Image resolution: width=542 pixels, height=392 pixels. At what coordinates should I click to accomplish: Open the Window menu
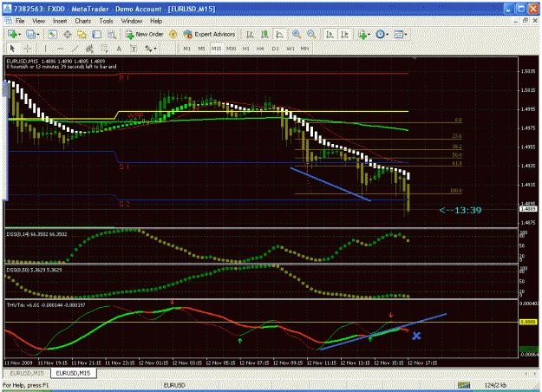point(132,21)
